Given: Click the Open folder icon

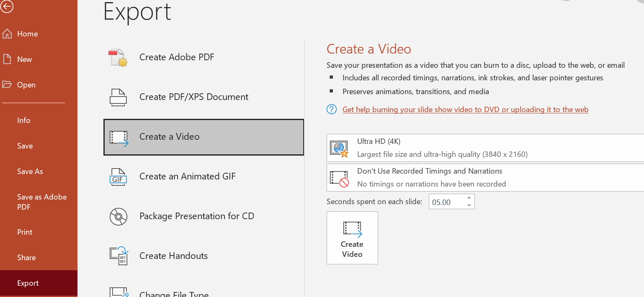Looking at the screenshot, I should pos(7,84).
